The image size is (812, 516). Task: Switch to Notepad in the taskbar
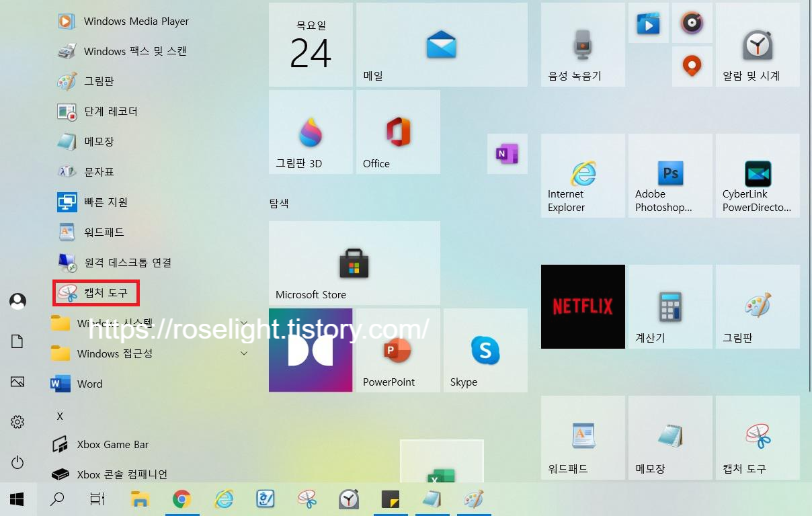pos(432,499)
